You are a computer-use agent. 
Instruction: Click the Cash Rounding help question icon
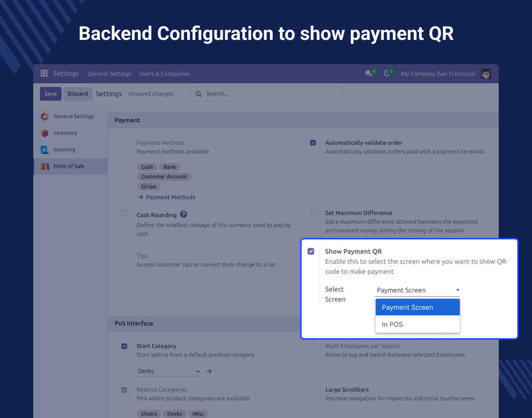pos(183,214)
